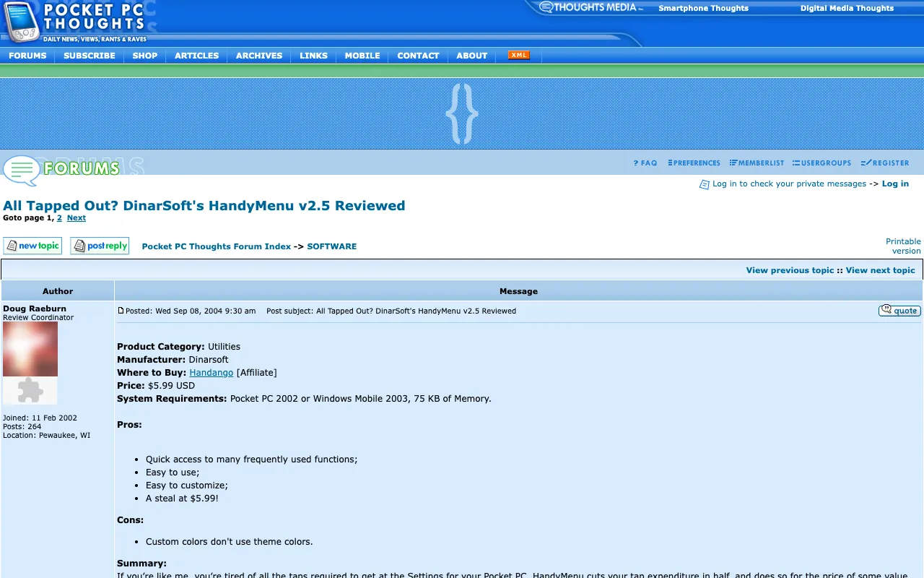Screen dimensions: 924x578
Task: Open the FORUMS nav item
Action: coord(27,56)
